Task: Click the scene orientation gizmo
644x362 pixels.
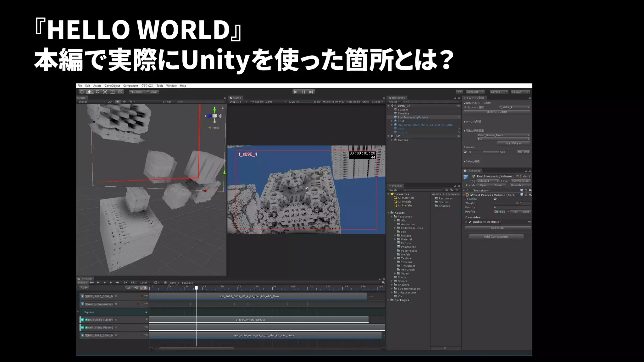Action: click(x=214, y=116)
